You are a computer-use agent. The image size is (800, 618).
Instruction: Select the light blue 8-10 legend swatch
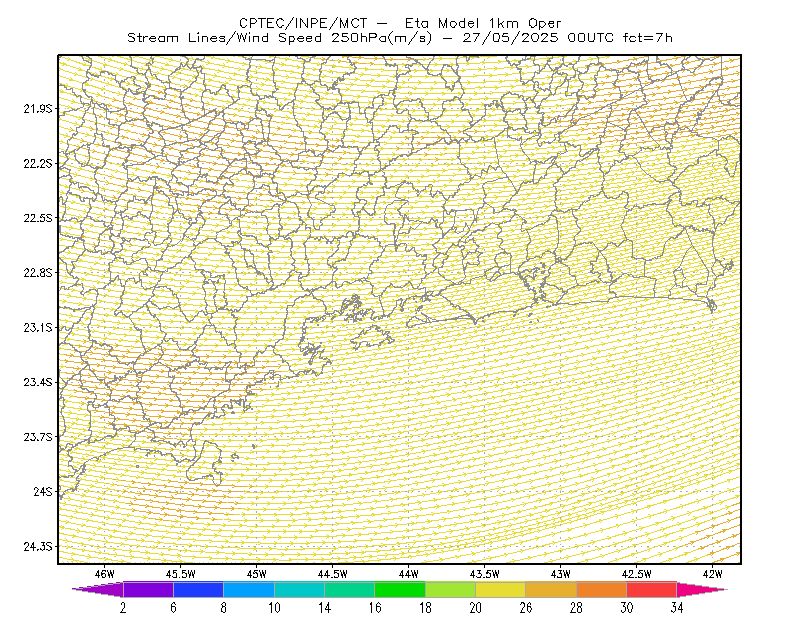pyautogui.click(x=249, y=589)
